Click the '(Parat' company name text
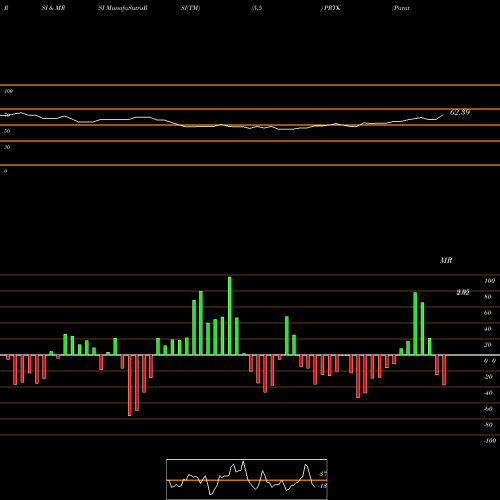Viewport: 500px width, 500px height. [401, 8]
